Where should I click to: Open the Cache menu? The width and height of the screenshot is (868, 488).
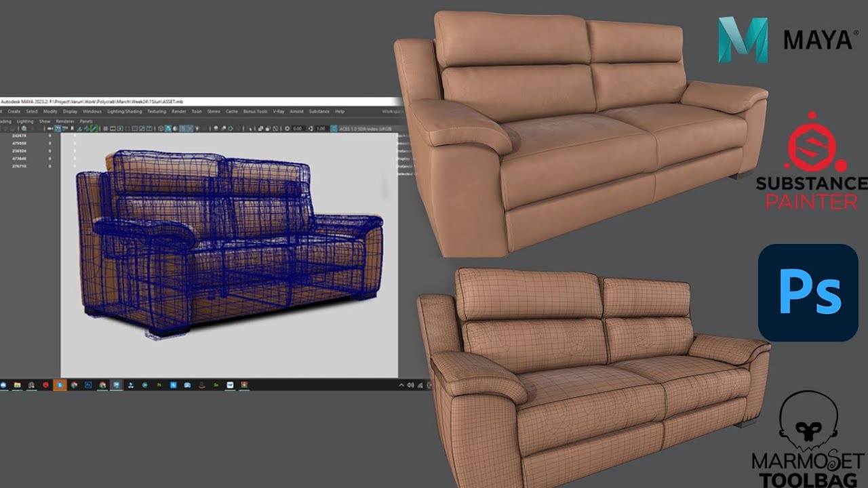(x=232, y=111)
